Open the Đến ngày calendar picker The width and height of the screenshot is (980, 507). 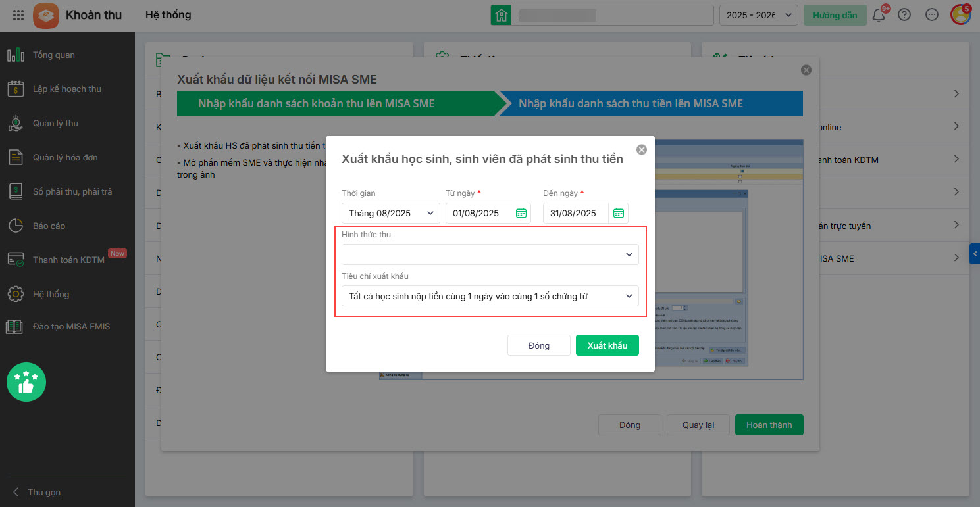click(x=619, y=213)
